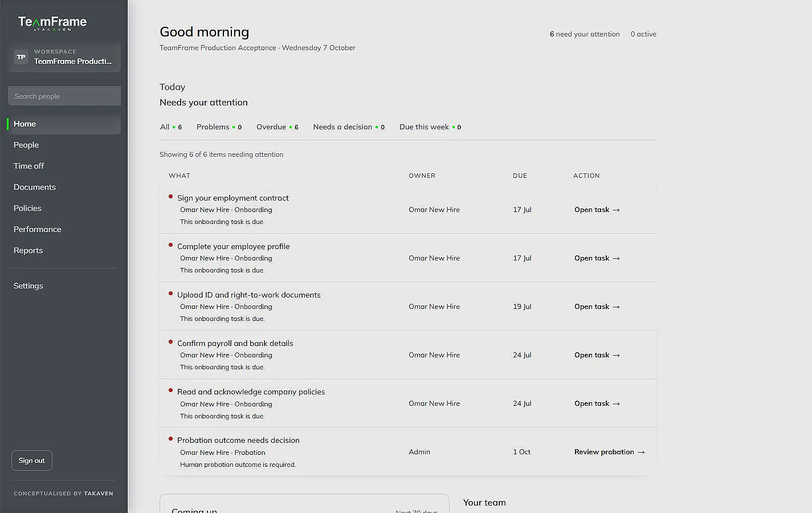
Task: Open task for Upload ID and right-to-work documents
Action: pyautogui.click(x=597, y=307)
